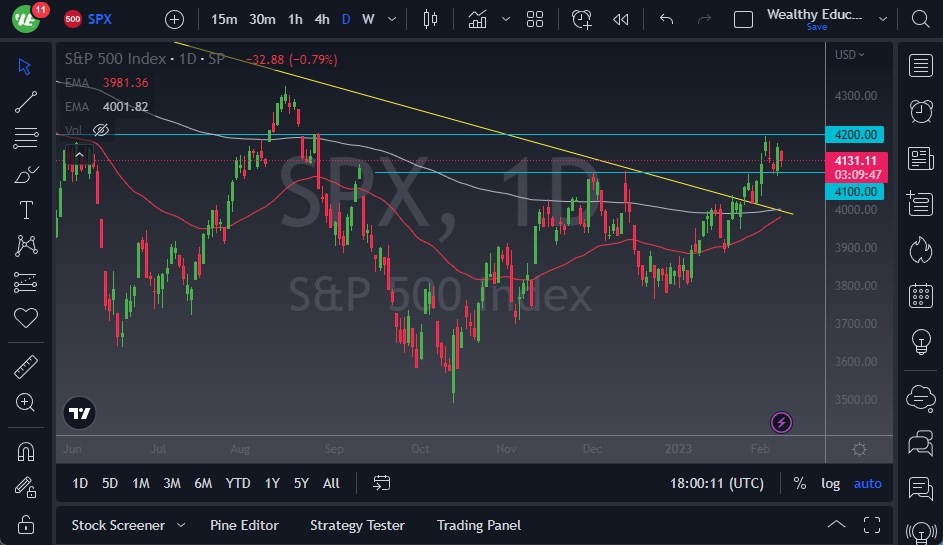943x545 pixels.
Task: Expand Stock Screener dropdown chevron
Action: [x=181, y=525]
